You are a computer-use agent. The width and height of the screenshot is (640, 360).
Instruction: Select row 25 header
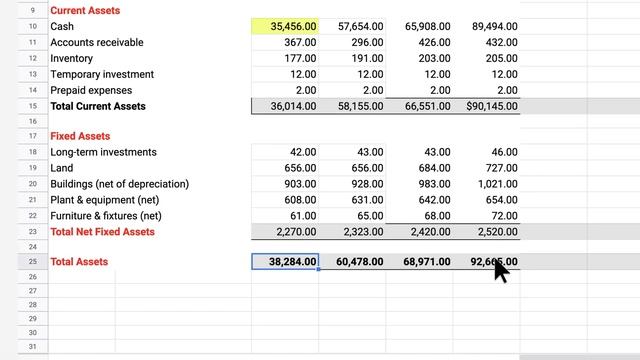coord(33,262)
